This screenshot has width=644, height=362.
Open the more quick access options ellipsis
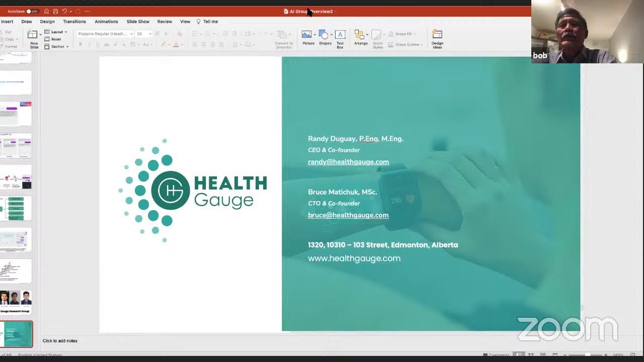tap(87, 11)
